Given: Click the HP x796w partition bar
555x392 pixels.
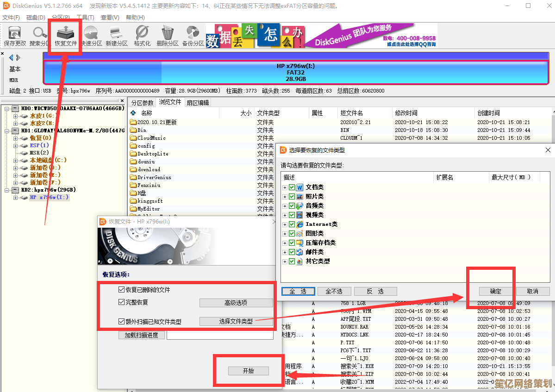Looking at the screenshot, I should (x=295, y=73).
